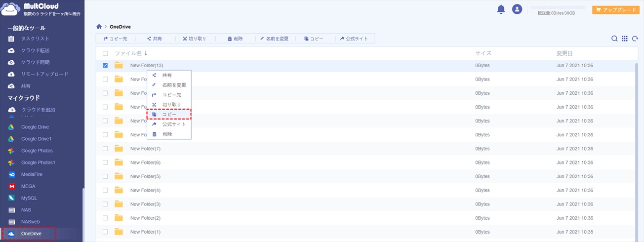
Task: Open the New Folder(5) folder name
Action: (145, 176)
